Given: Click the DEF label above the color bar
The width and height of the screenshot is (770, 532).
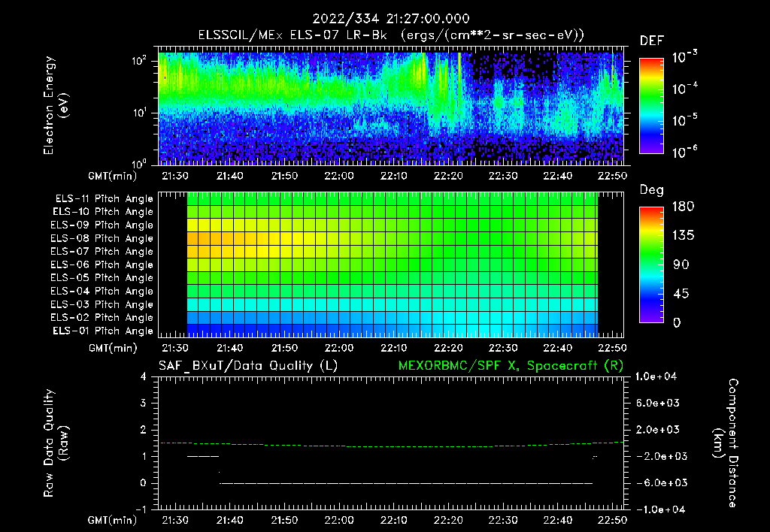Looking at the screenshot, I should point(652,41).
